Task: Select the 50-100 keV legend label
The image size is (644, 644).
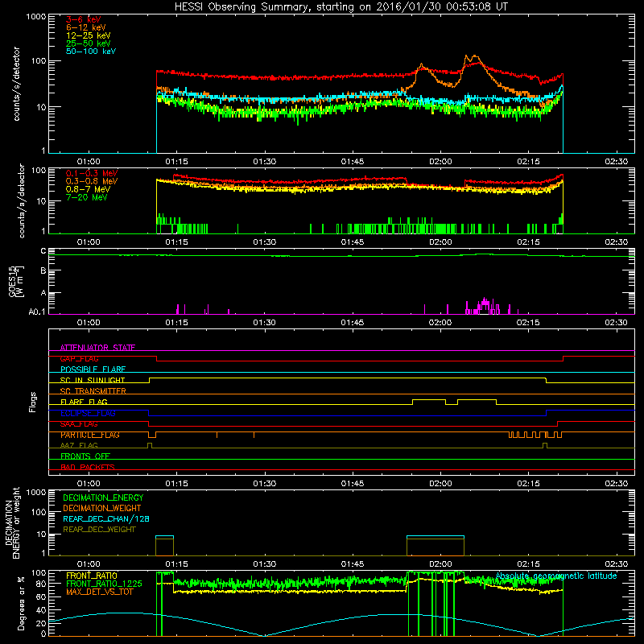Action: pyautogui.click(x=91, y=52)
